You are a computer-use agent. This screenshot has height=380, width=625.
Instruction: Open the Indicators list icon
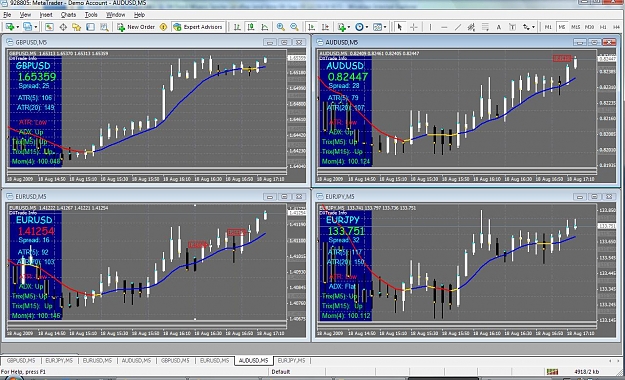click(341, 27)
